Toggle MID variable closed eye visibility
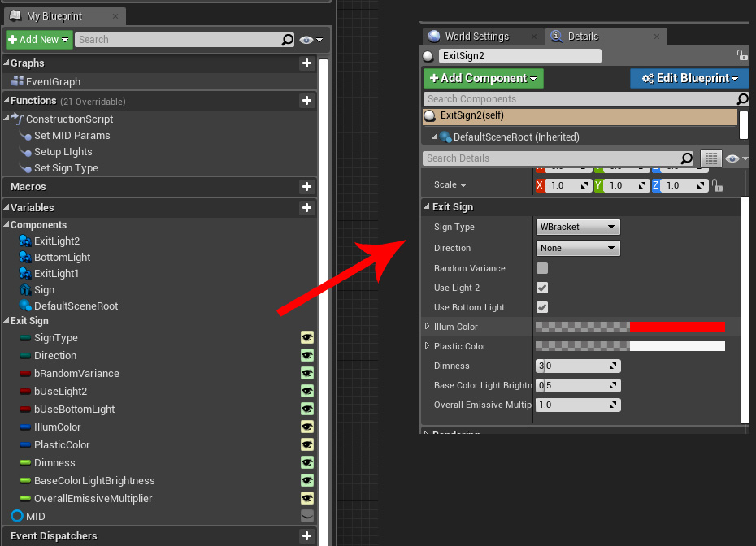 [x=307, y=516]
